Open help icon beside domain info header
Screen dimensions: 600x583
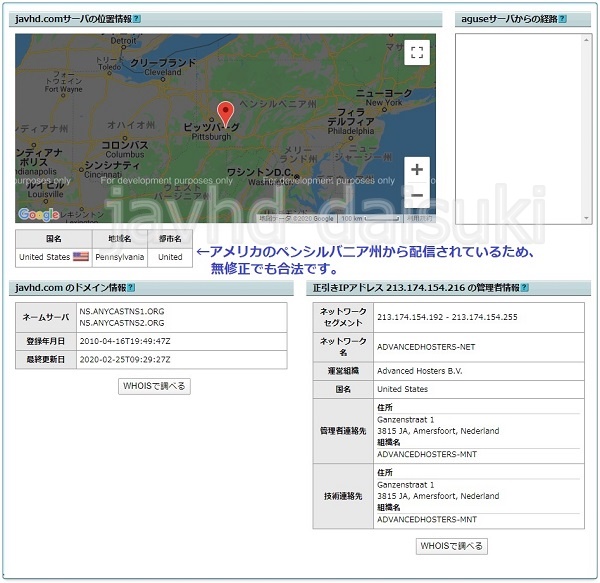click(131, 287)
